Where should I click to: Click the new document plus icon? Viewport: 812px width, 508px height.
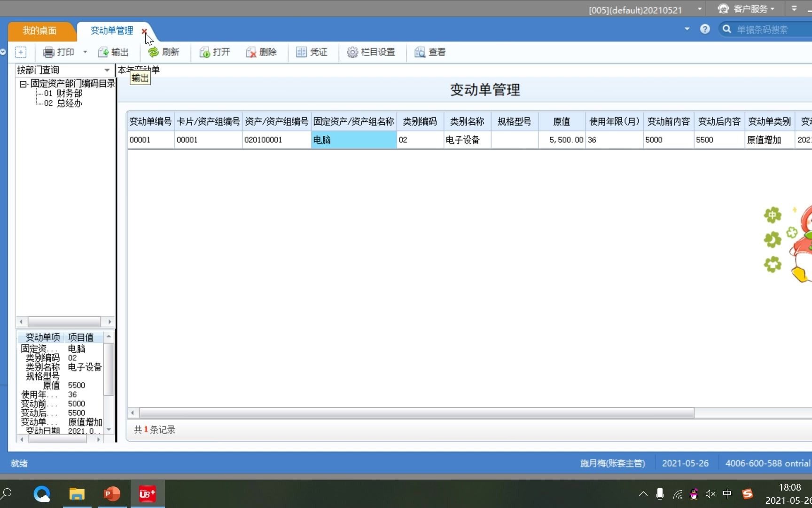tap(21, 52)
